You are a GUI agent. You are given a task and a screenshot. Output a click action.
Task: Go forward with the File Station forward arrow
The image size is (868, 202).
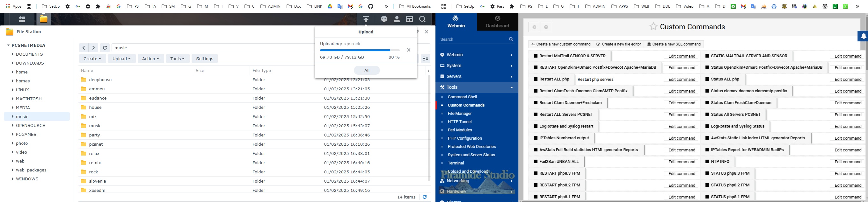(x=93, y=48)
